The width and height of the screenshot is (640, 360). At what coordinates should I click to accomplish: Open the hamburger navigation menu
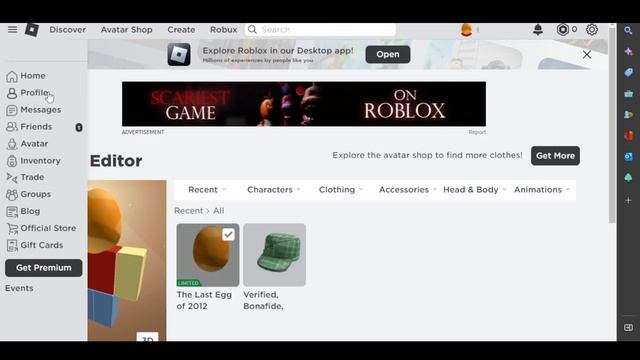tap(12, 29)
